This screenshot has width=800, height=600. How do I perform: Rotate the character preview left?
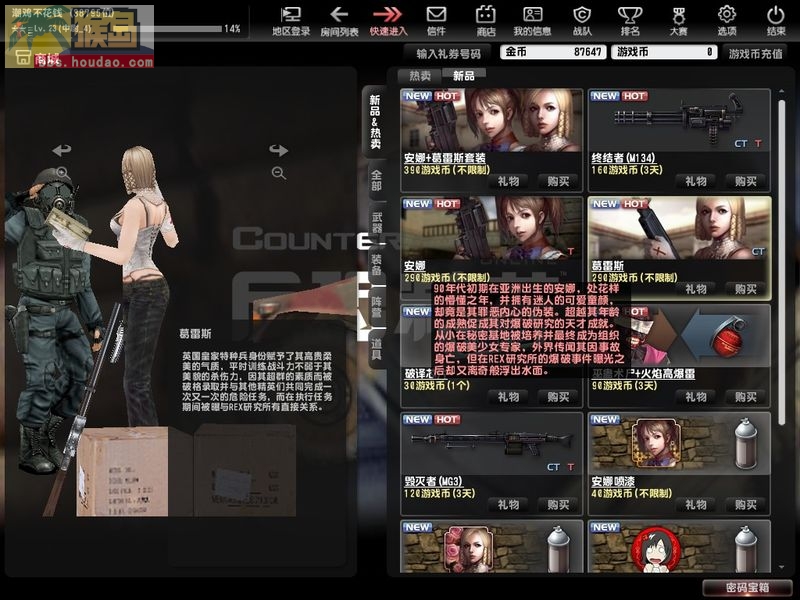62,150
